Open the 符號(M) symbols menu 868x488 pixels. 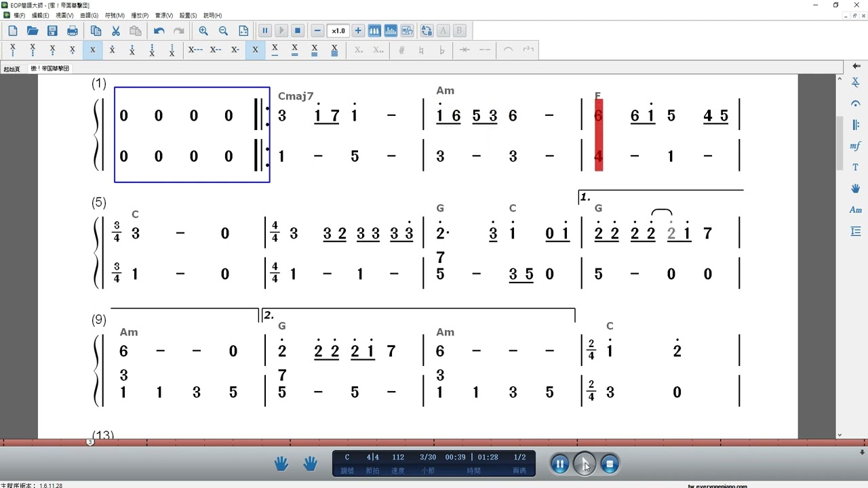pyautogui.click(x=115, y=15)
